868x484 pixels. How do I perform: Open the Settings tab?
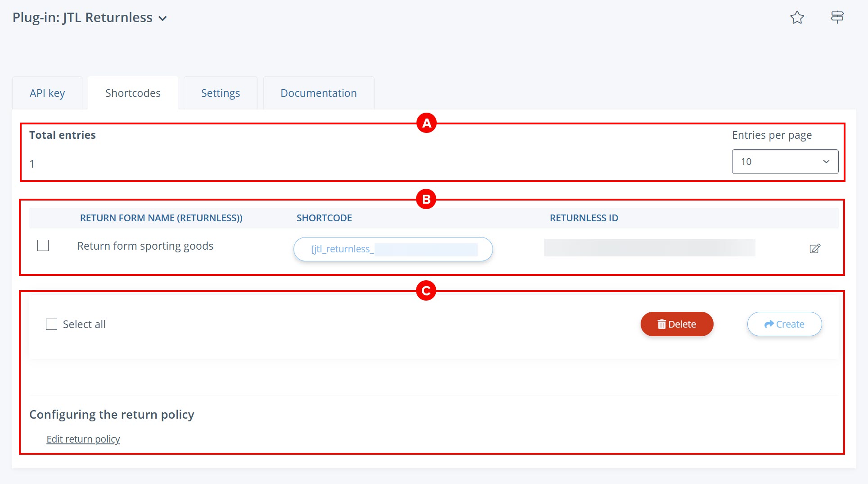[220, 93]
